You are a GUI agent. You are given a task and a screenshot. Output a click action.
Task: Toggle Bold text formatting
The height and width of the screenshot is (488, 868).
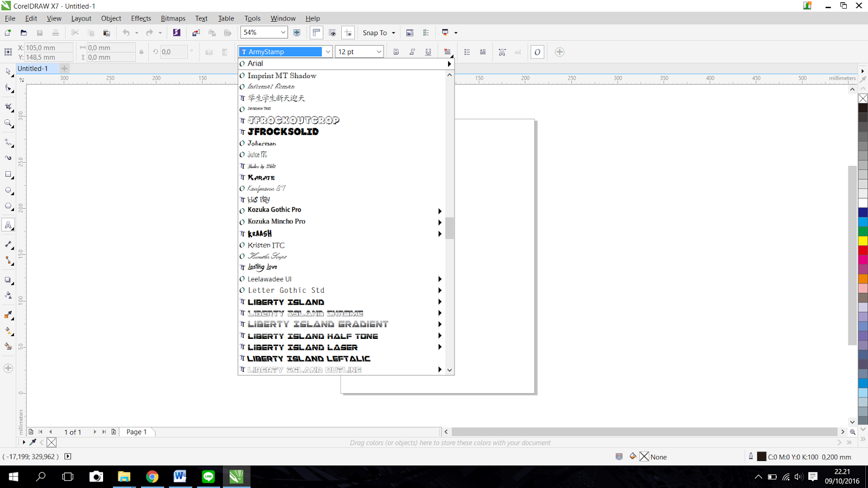(x=396, y=52)
